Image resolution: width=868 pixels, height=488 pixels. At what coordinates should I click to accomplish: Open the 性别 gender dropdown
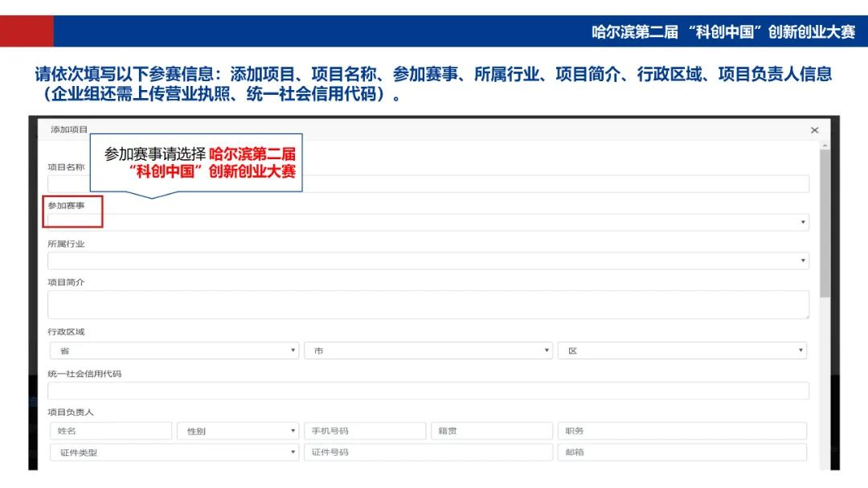(x=239, y=430)
